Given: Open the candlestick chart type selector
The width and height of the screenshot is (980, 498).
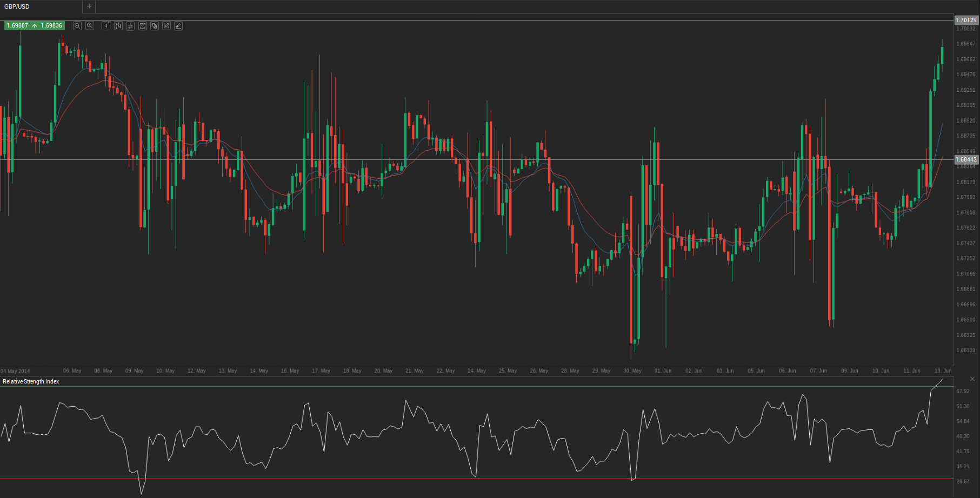Looking at the screenshot, I should point(118,26).
